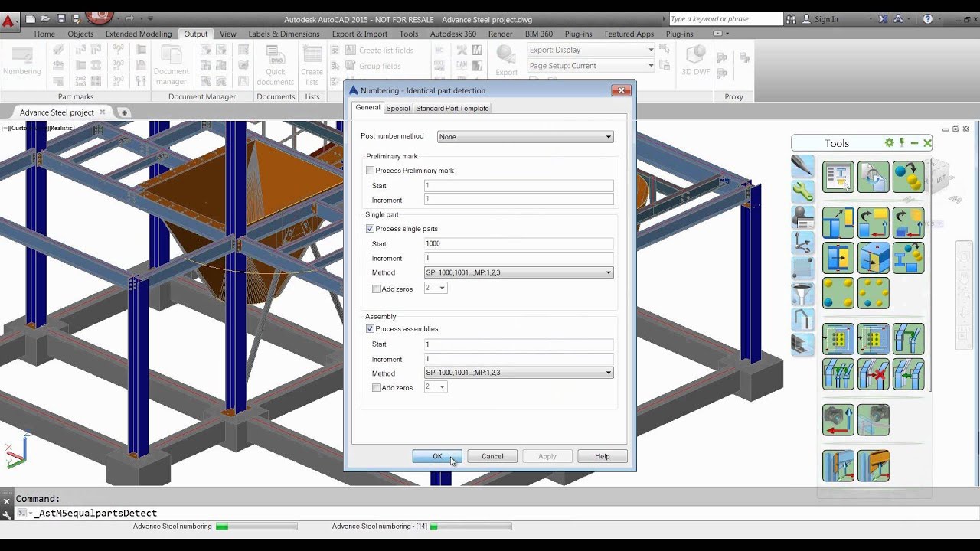
Task: Switch to the Standard Part Template tab
Action: pyautogui.click(x=452, y=109)
